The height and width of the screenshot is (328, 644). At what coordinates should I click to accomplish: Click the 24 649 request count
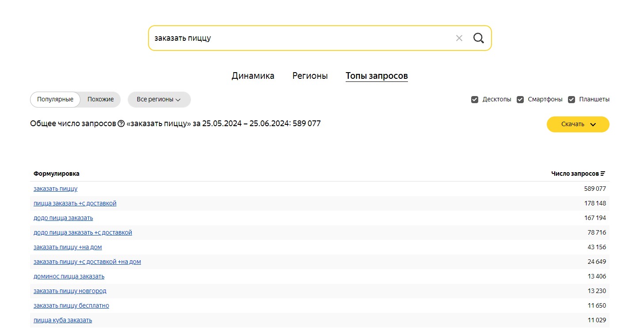click(x=597, y=262)
